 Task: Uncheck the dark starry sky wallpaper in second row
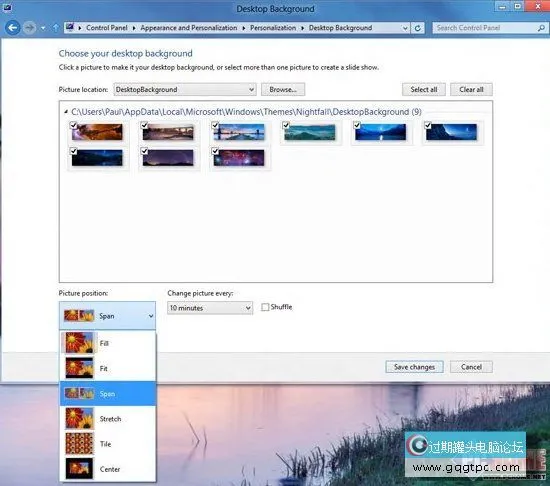73,151
